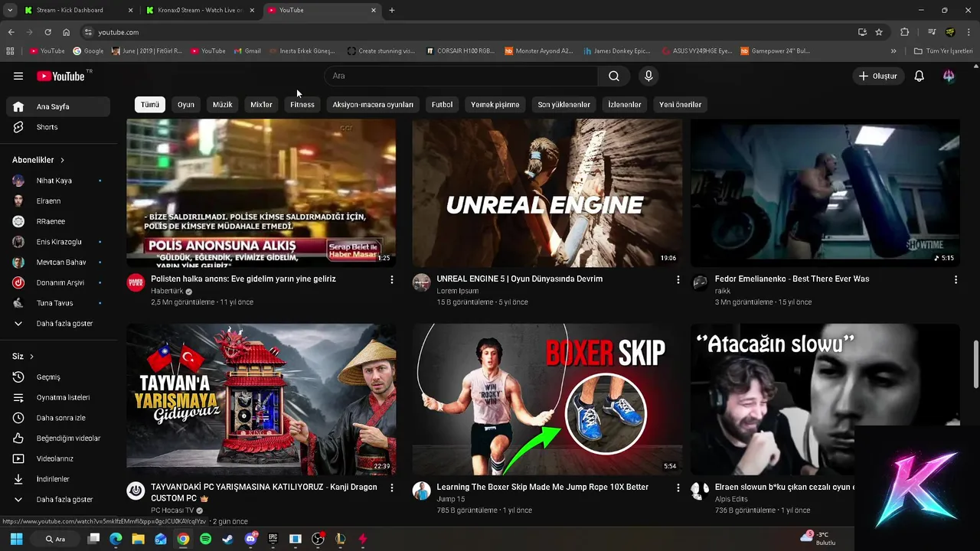Screen dimensions: 980x551
Task: Open the Habertürk channel name link
Action: point(167,291)
